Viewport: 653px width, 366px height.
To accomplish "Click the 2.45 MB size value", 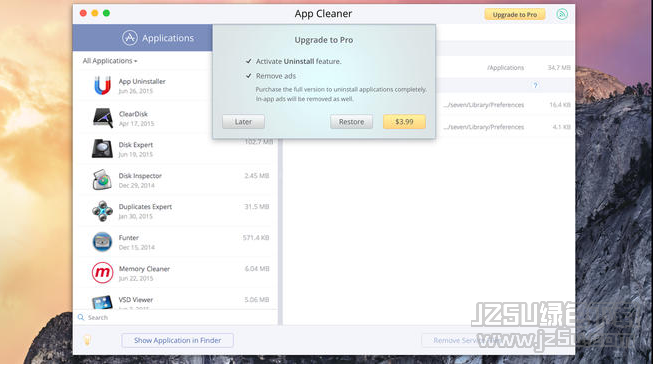I will pyautogui.click(x=257, y=176).
